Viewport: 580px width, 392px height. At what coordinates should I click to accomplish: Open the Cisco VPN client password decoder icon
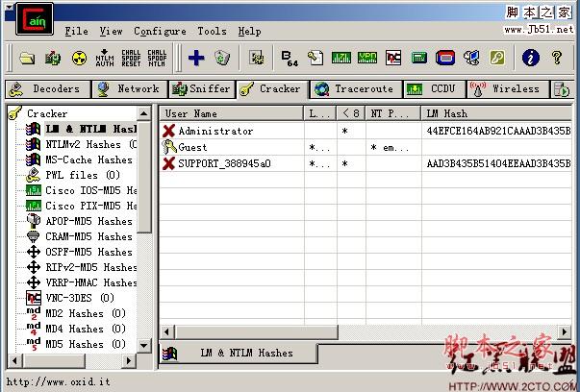tap(367, 58)
